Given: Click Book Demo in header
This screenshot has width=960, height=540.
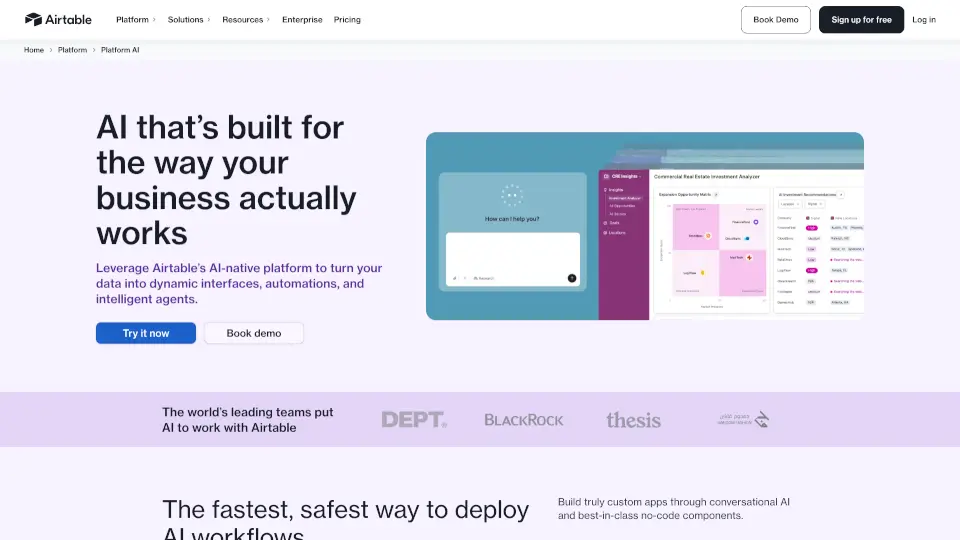Looking at the screenshot, I should pyautogui.click(x=776, y=20).
